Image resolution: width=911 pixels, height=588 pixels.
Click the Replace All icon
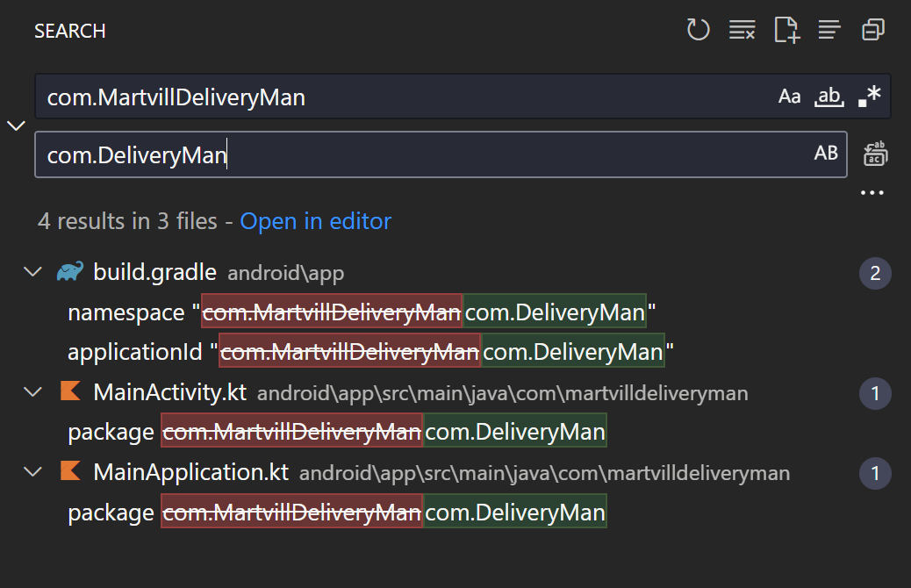pyautogui.click(x=875, y=154)
